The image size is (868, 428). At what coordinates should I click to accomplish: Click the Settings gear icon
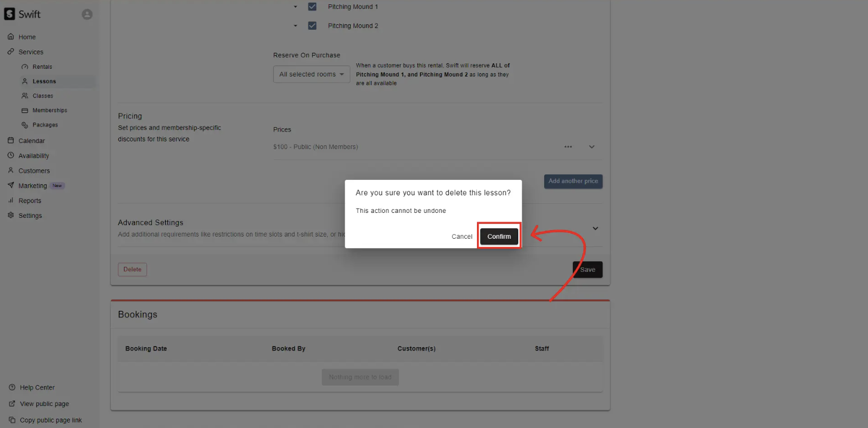10,216
